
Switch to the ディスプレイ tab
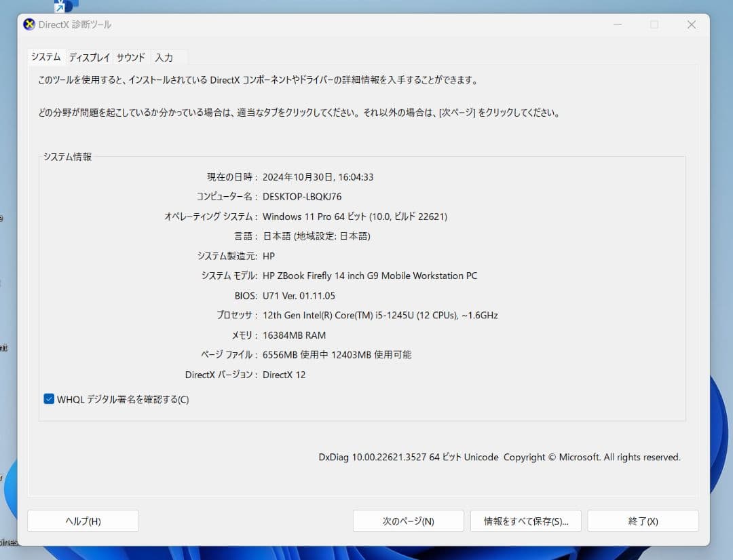[x=89, y=57]
